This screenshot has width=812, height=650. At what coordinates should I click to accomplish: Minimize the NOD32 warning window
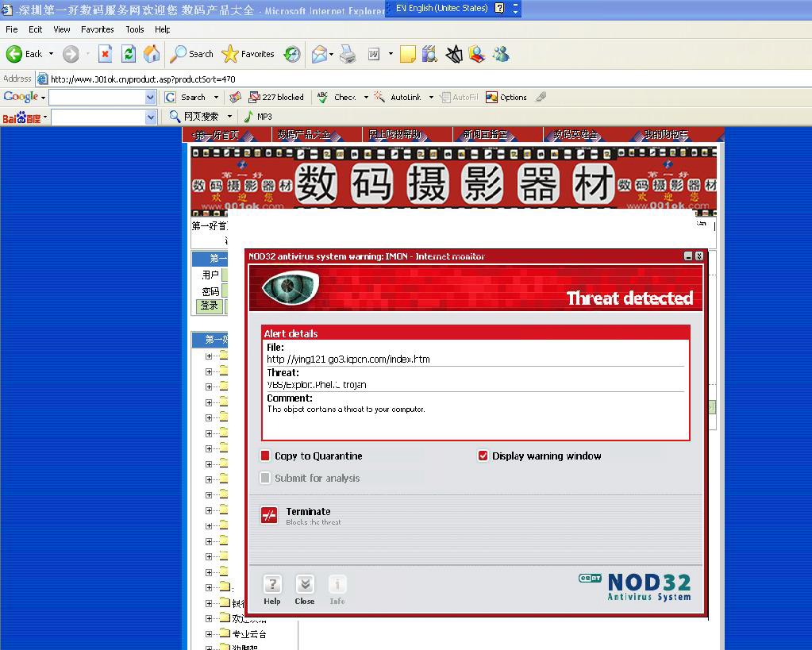tap(688, 256)
